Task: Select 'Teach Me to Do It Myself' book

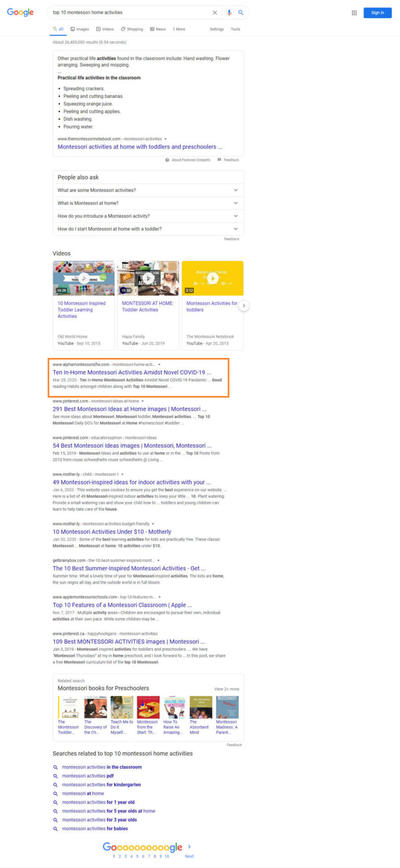Action: point(122,708)
